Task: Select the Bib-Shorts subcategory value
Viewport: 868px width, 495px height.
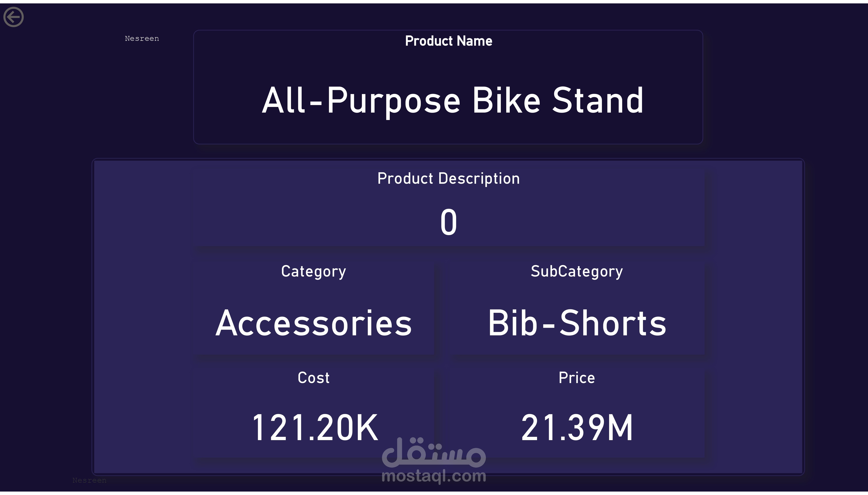Action: tap(577, 323)
